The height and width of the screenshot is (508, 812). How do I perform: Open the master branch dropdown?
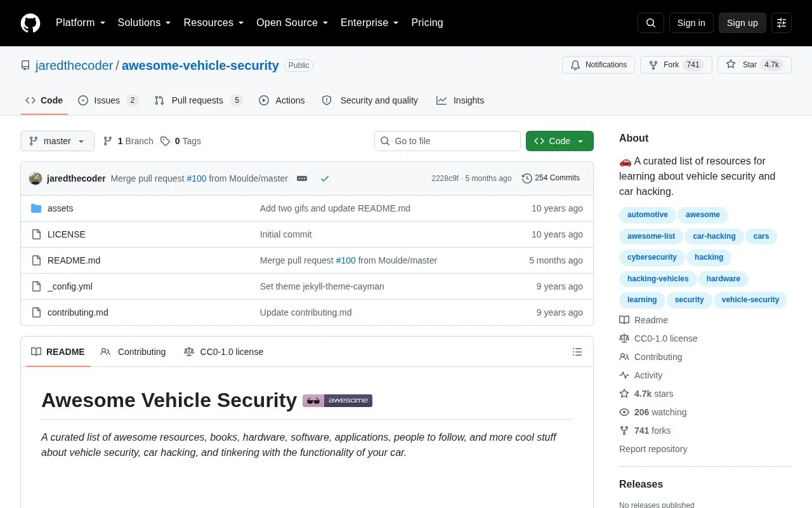[x=57, y=141]
